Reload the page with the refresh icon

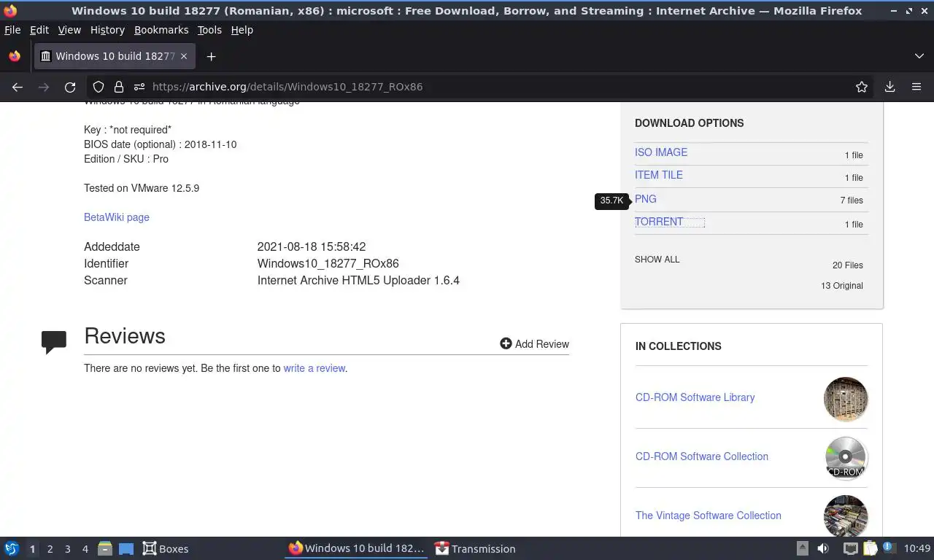click(70, 87)
